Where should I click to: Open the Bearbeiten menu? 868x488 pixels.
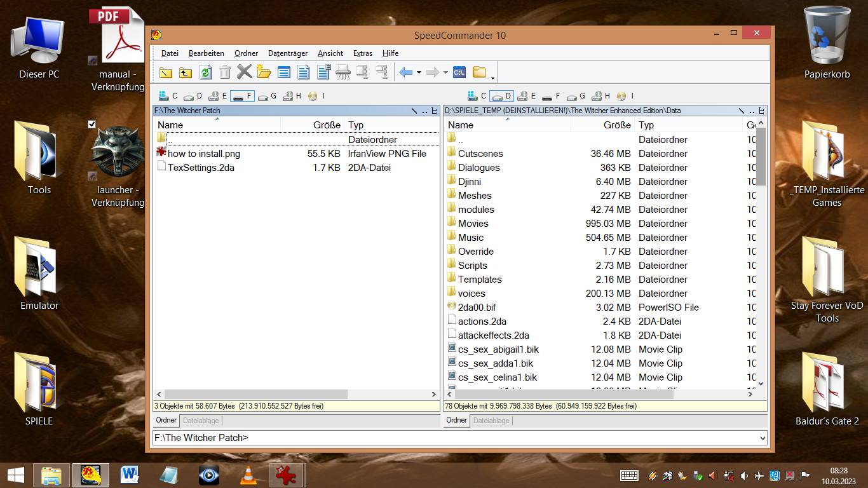pos(206,53)
